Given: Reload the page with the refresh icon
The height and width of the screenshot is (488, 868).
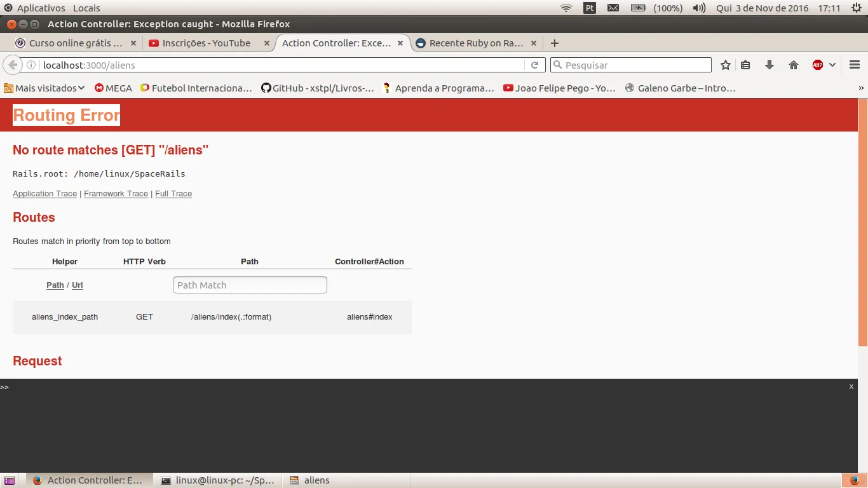Looking at the screenshot, I should [534, 65].
